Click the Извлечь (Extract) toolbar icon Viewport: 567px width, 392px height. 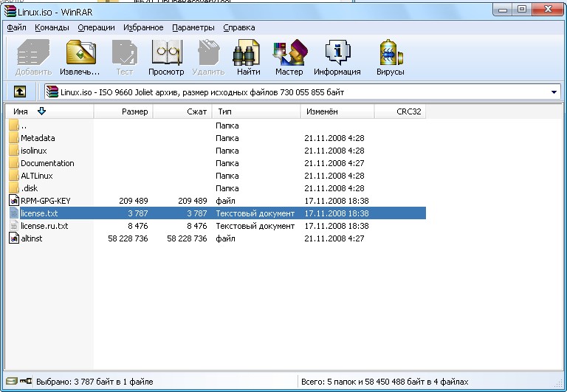[x=80, y=58]
